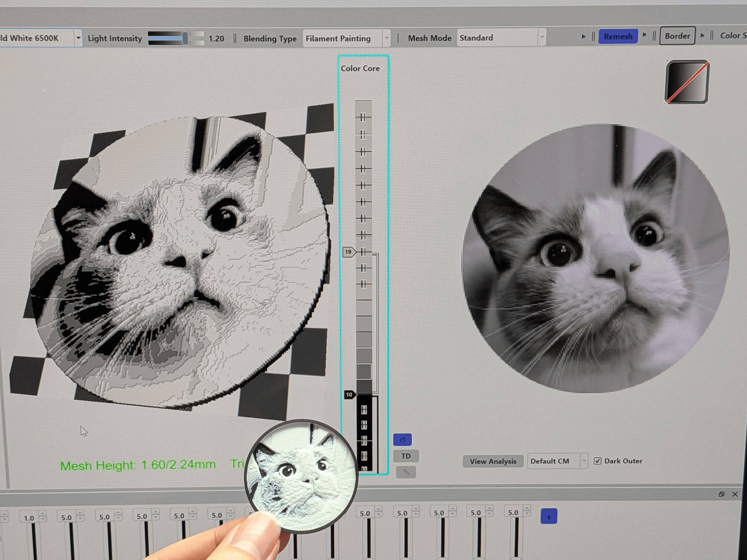Screen dimensions: 747x560
Task: Adjust the Light Intensity slider
Action: click(x=185, y=38)
